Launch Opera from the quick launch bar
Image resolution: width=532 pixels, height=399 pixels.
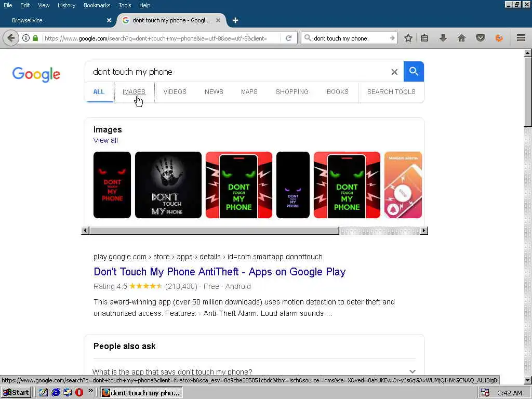[x=79, y=393]
